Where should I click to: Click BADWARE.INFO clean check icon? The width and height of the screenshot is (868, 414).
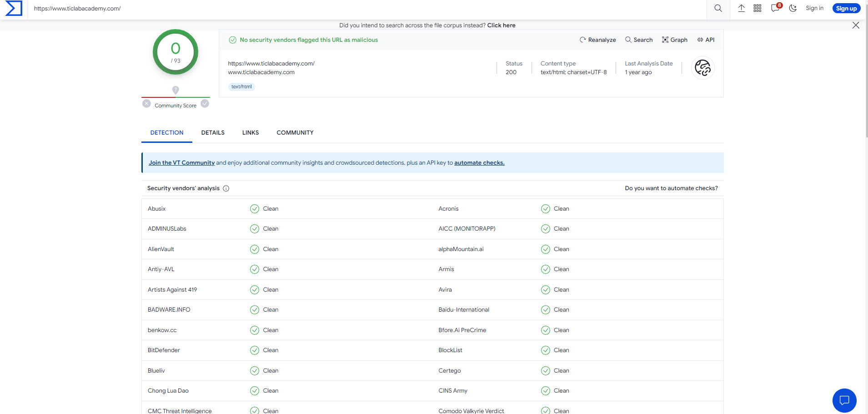[x=255, y=310]
